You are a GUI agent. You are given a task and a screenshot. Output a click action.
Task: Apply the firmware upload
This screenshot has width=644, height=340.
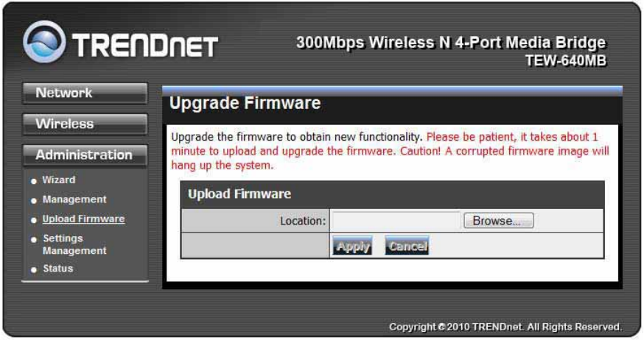[x=352, y=246]
